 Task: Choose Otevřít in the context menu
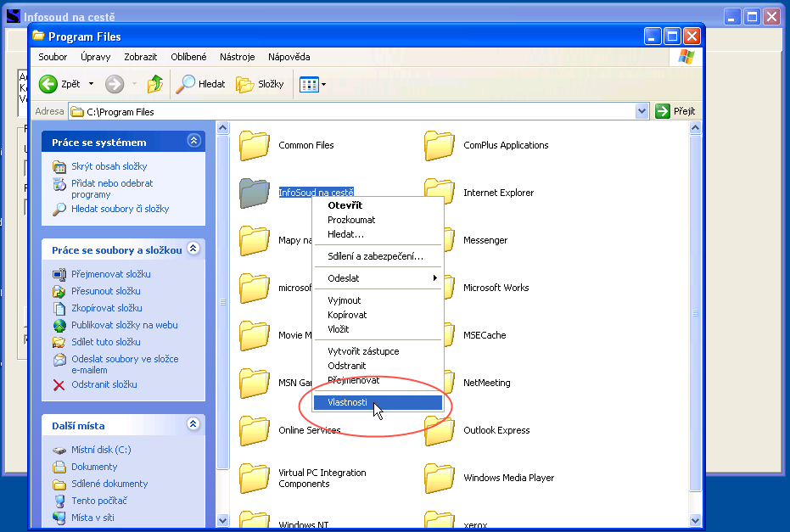pyautogui.click(x=378, y=205)
